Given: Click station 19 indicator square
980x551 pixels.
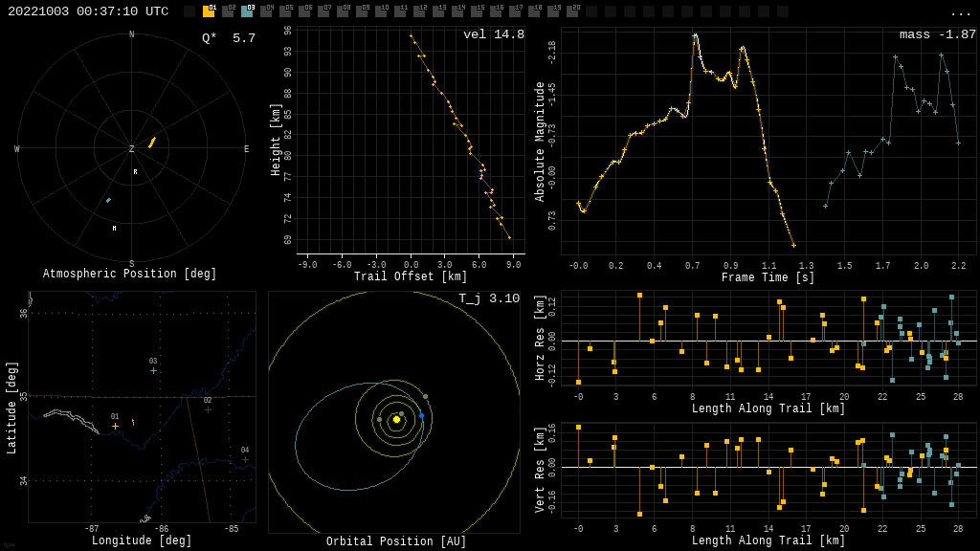Looking at the screenshot, I should point(553,11).
